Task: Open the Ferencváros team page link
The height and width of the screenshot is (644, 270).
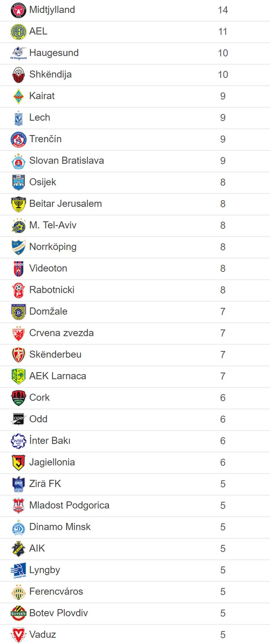Action: [56, 592]
